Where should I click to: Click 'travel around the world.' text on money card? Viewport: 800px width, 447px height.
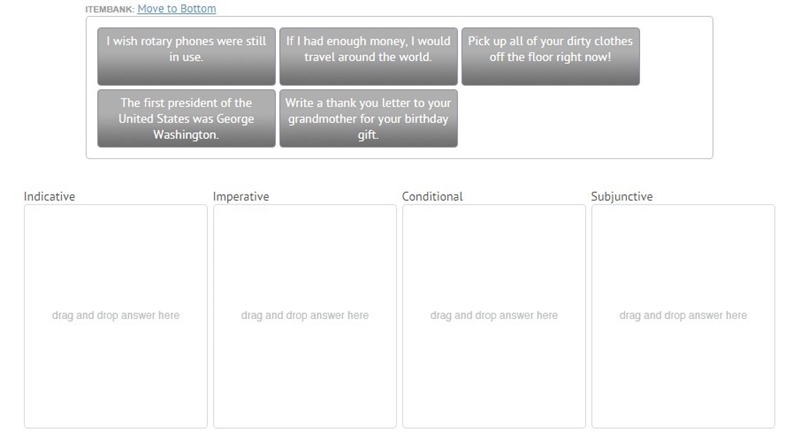coord(368,57)
